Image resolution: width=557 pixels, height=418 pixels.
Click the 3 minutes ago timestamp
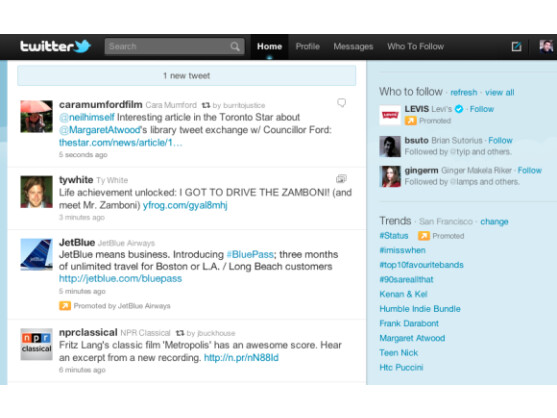pos(82,217)
